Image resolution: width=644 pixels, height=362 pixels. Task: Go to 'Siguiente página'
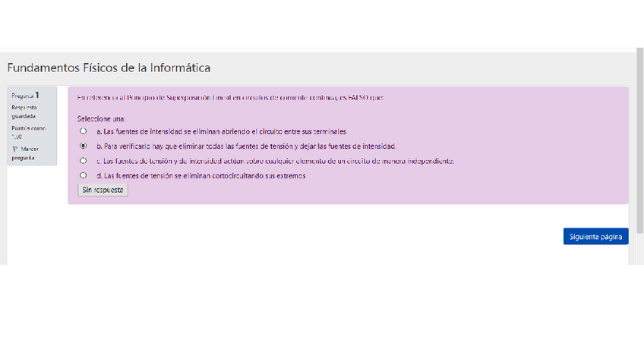tap(595, 236)
